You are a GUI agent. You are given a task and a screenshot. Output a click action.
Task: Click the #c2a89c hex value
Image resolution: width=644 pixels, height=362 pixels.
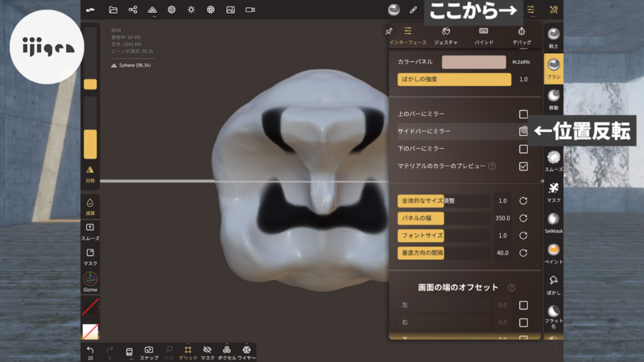pyautogui.click(x=521, y=62)
